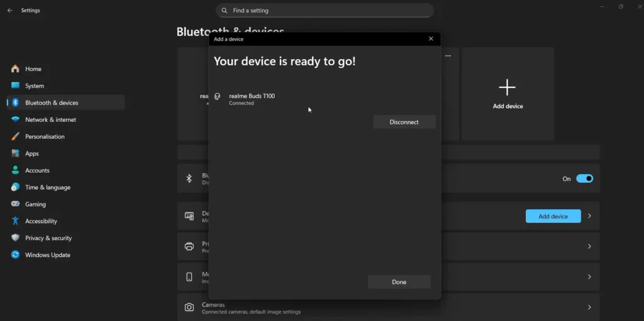Click the Accessibility figure icon
The width and height of the screenshot is (644, 321).
(x=15, y=221)
